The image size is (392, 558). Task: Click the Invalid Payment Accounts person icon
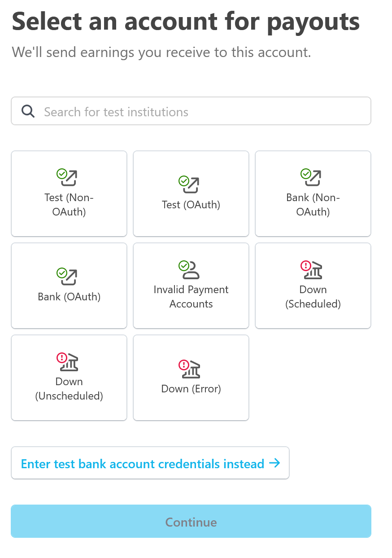click(x=190, y=270)
